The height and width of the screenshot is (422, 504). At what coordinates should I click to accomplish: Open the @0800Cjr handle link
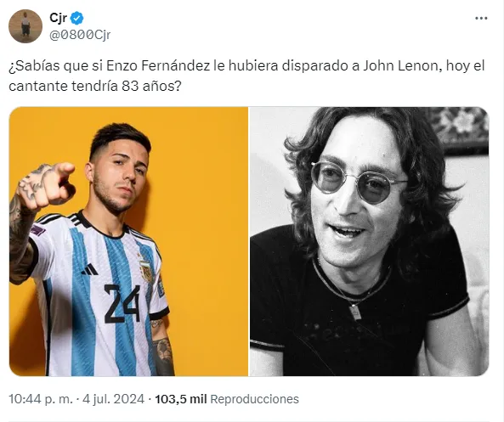(x=80, y=35)
